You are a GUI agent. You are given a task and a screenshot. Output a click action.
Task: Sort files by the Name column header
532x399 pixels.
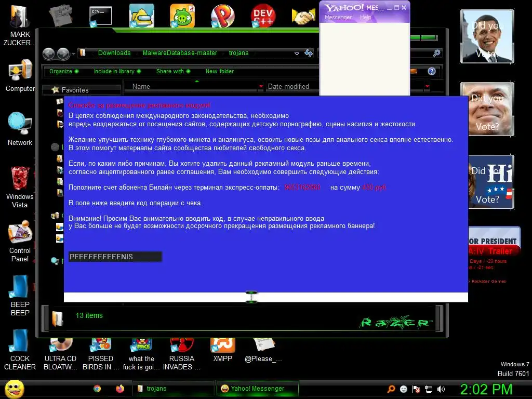pos(191,87)
